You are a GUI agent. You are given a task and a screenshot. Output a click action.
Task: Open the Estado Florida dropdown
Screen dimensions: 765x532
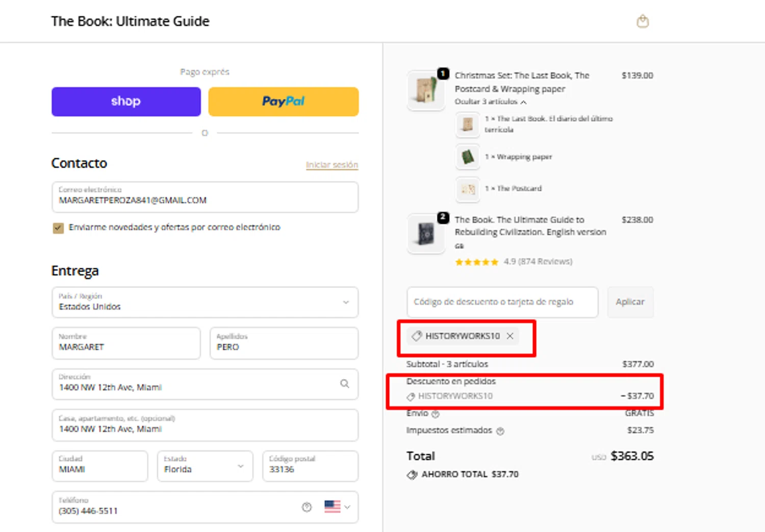pyautogui.click(x=205, y=466)
